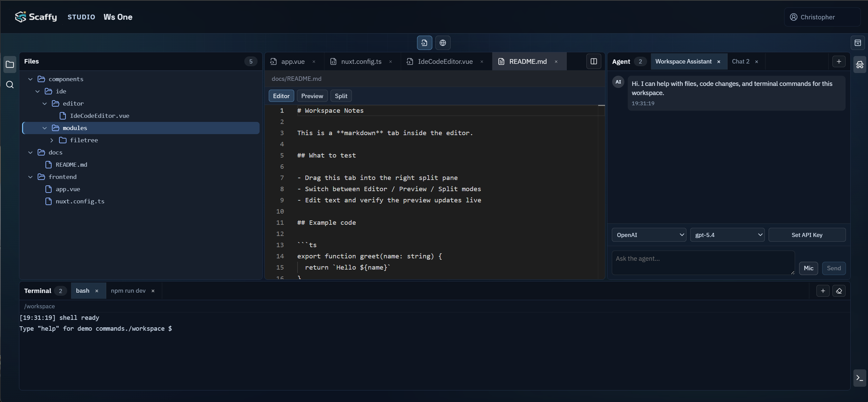This screenshot has height=402, width=868.
Task: Collapse the components folder chevron
Action: pos(31,79)
